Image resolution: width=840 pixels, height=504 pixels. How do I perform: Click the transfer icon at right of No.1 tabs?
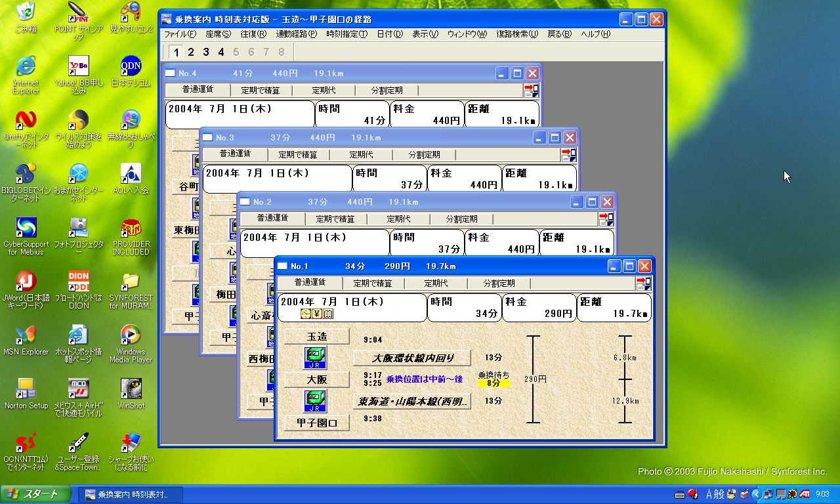(642, 283)
